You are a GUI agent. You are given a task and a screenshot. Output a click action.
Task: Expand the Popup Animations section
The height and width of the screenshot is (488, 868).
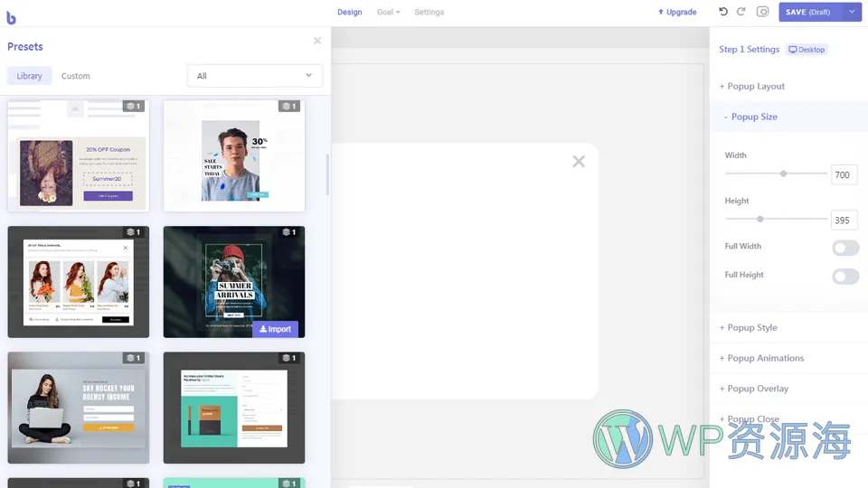(x=765, y=358)
